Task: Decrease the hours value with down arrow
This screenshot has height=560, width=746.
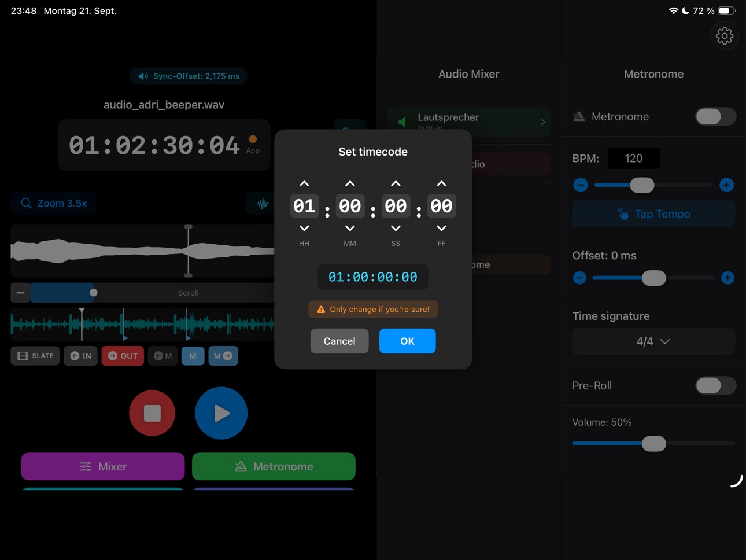Action: 304,228
